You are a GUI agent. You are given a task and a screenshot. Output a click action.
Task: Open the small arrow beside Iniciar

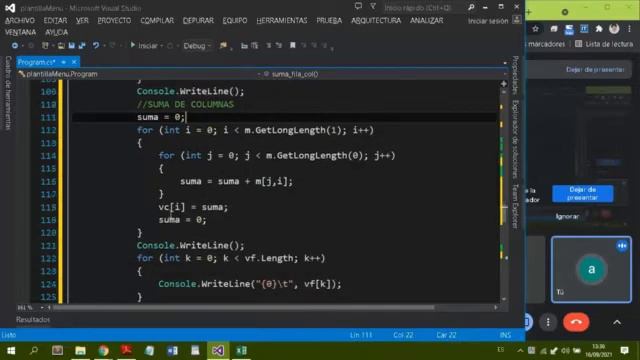(162, 46)
